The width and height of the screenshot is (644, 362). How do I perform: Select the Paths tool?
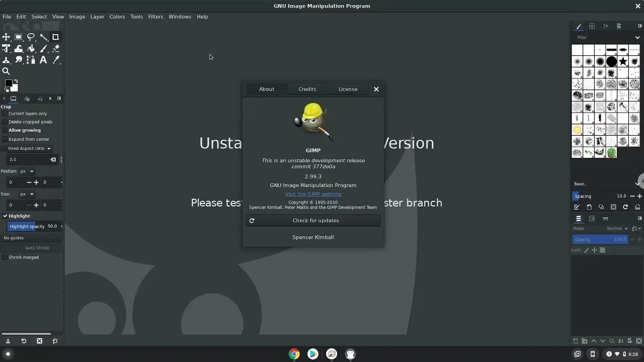[31, 60]
